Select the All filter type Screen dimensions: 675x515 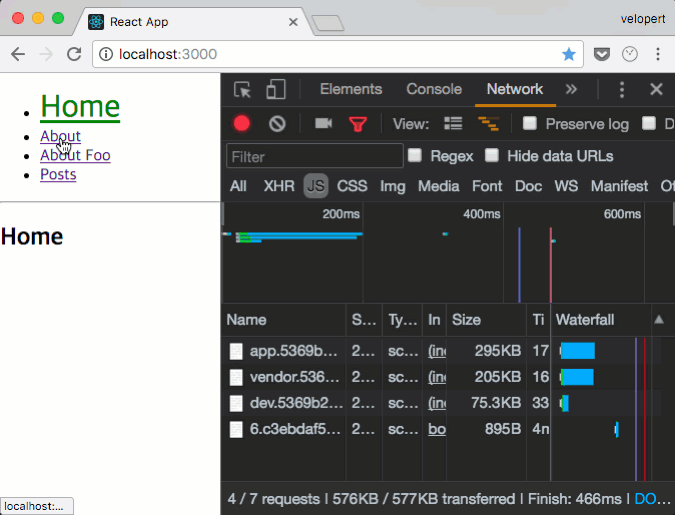(238, 186)
